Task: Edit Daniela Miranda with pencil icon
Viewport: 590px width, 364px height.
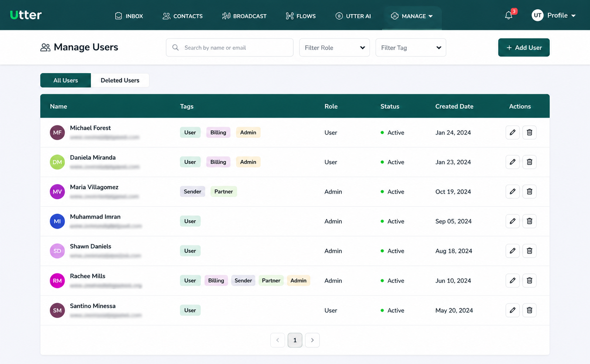Action: (512, 162)
